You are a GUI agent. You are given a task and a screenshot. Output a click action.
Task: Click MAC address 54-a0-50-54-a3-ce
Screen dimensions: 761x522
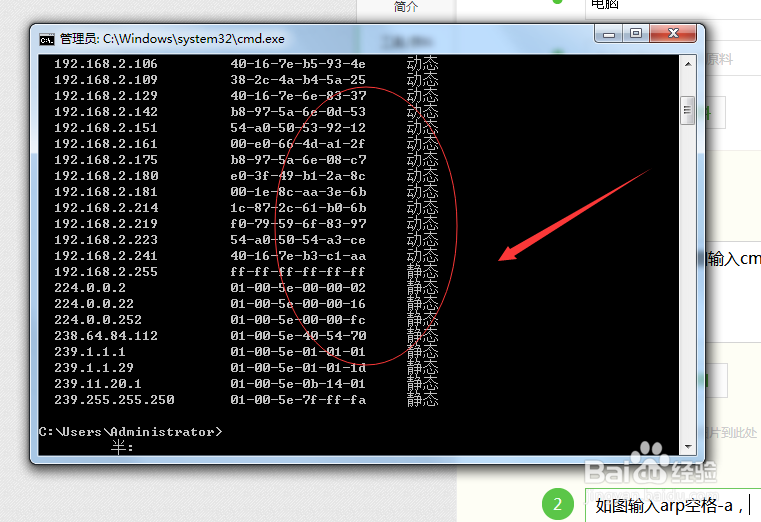point(298,240)
